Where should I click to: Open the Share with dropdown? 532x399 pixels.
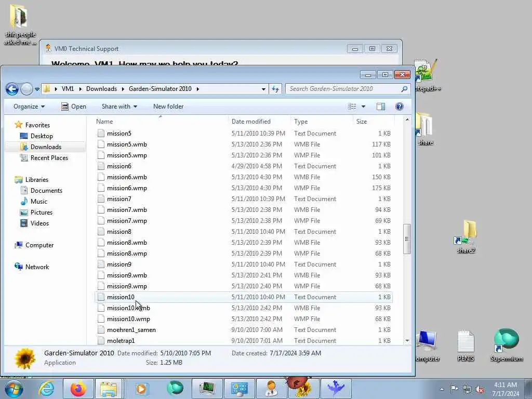click(x=119, y=107)
